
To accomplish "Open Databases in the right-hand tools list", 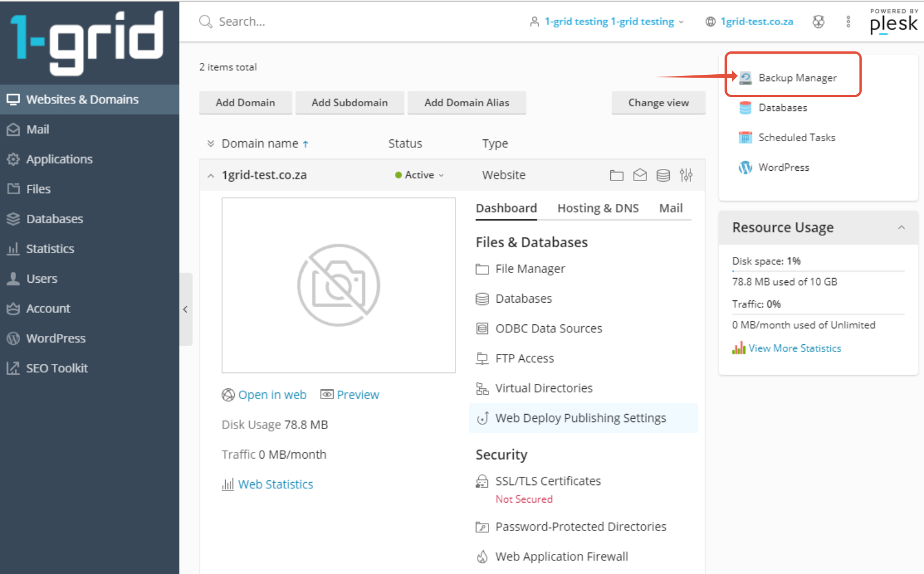I will [782, 107].
